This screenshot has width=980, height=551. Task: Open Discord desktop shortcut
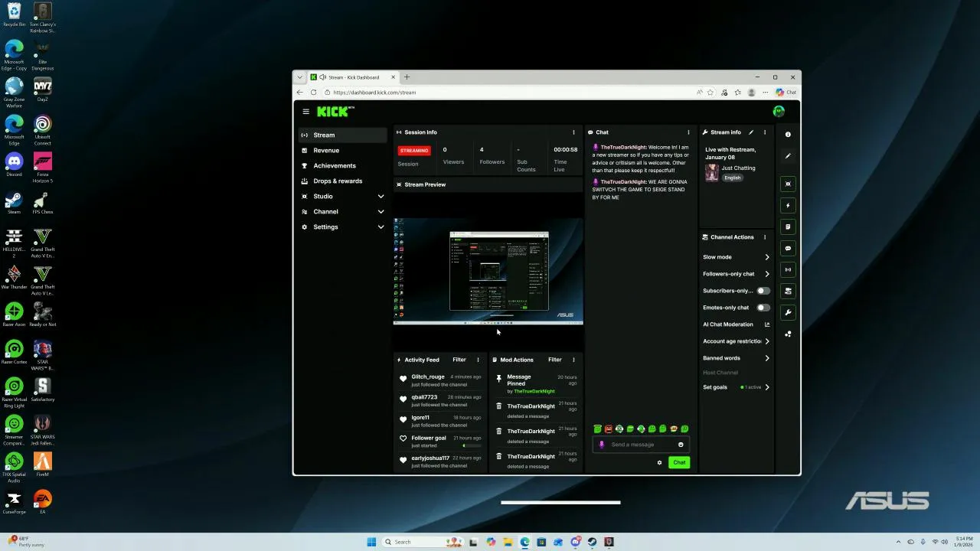pyautogui.click(x=14, y=165)
